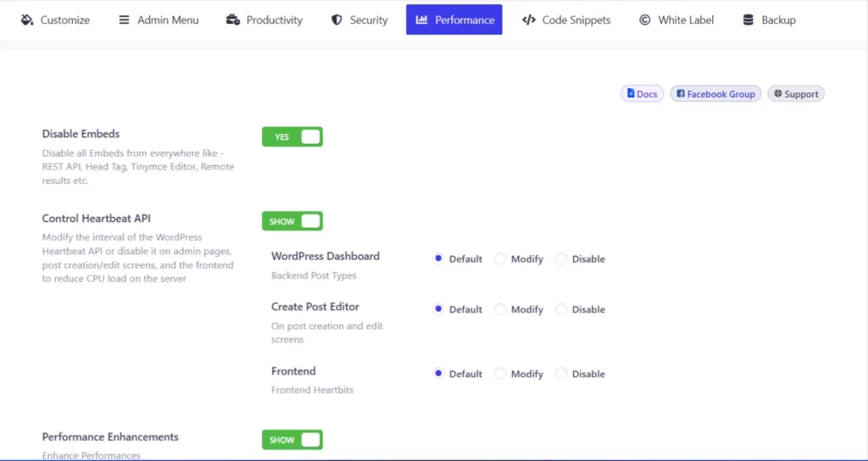Toggle the Control Heartbeat API SHOW switch
The height and width of the screenshot is (461, 868).
(292, 221)
